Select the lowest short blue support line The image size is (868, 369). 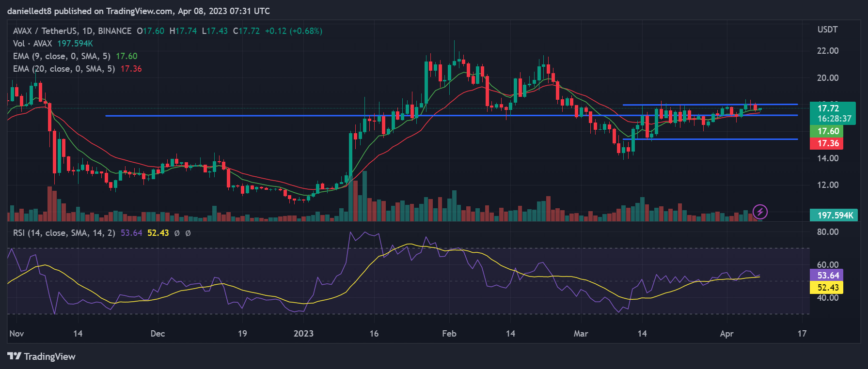710,139
